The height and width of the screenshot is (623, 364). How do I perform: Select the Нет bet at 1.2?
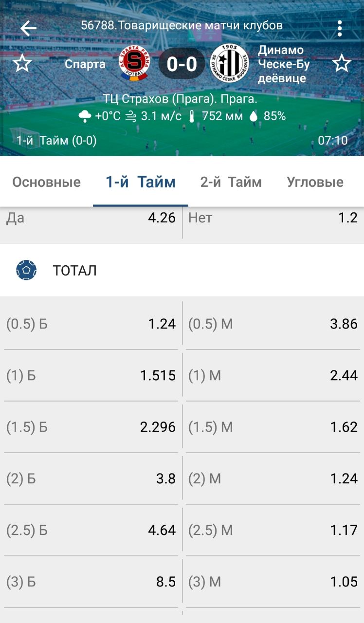pyautogui.click(x=273, y=218)
